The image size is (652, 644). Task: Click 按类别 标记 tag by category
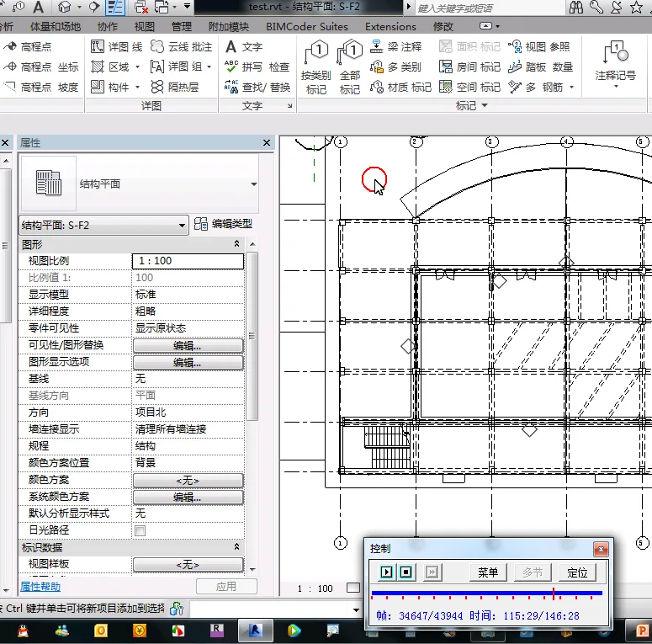[316, 67]
